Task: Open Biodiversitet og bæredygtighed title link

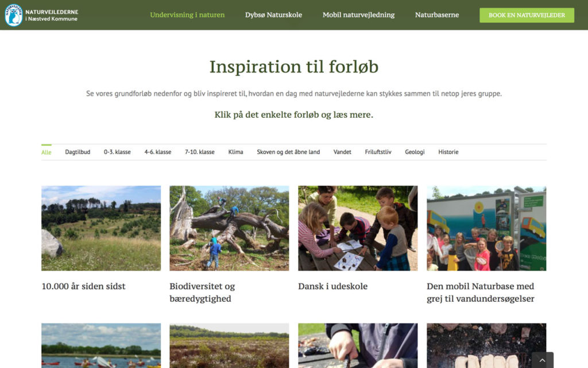Action: pyautogui.click(x=202, y=292)
